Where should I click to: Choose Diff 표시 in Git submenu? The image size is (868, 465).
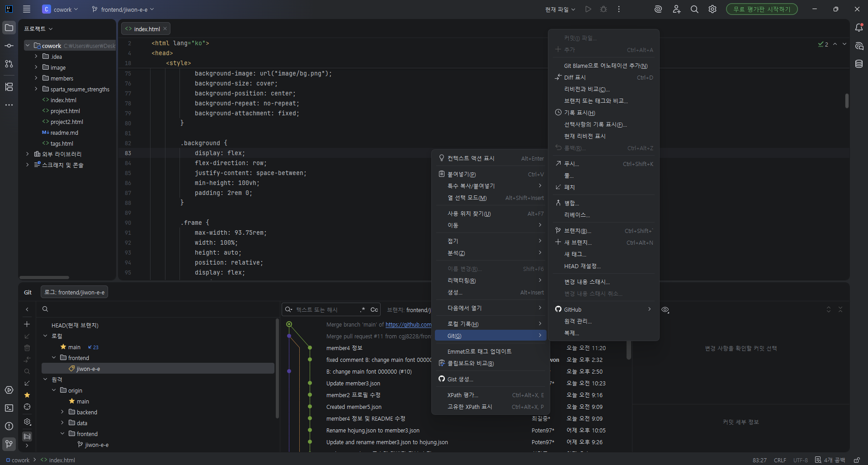(604, 77)
